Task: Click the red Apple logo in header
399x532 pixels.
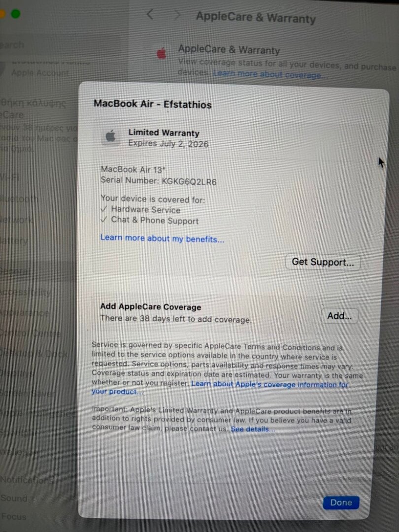Action: [x=162, y=53]
